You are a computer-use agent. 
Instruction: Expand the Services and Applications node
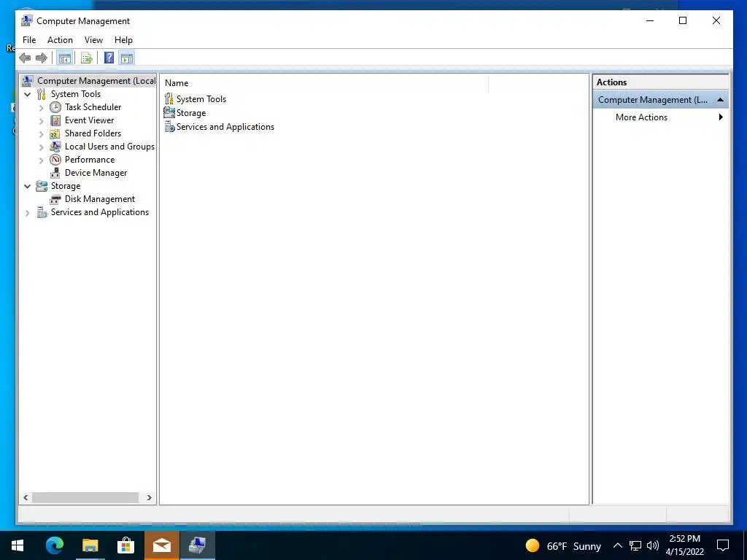point(27,213)
